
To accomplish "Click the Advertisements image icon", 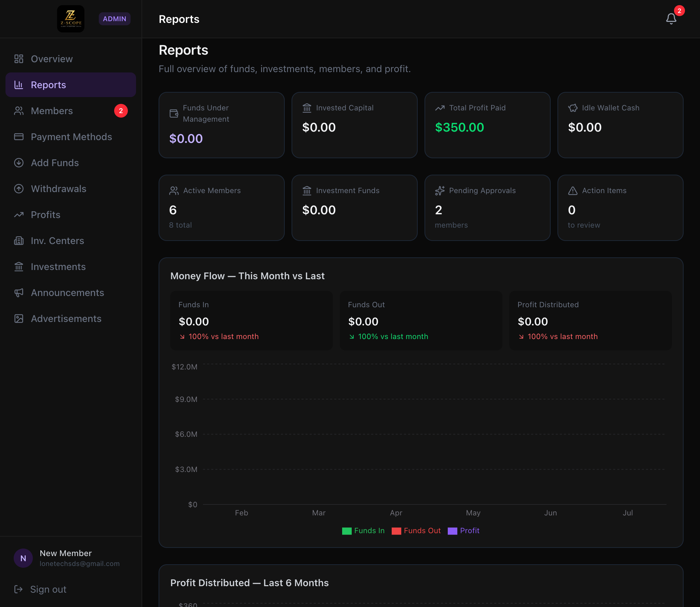I will [19, 319].
